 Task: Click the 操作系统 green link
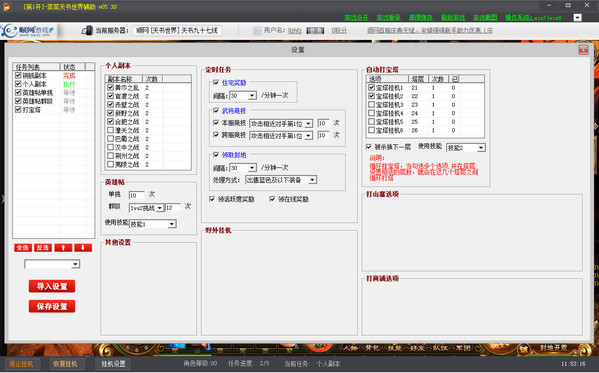[x=533, y=18]
